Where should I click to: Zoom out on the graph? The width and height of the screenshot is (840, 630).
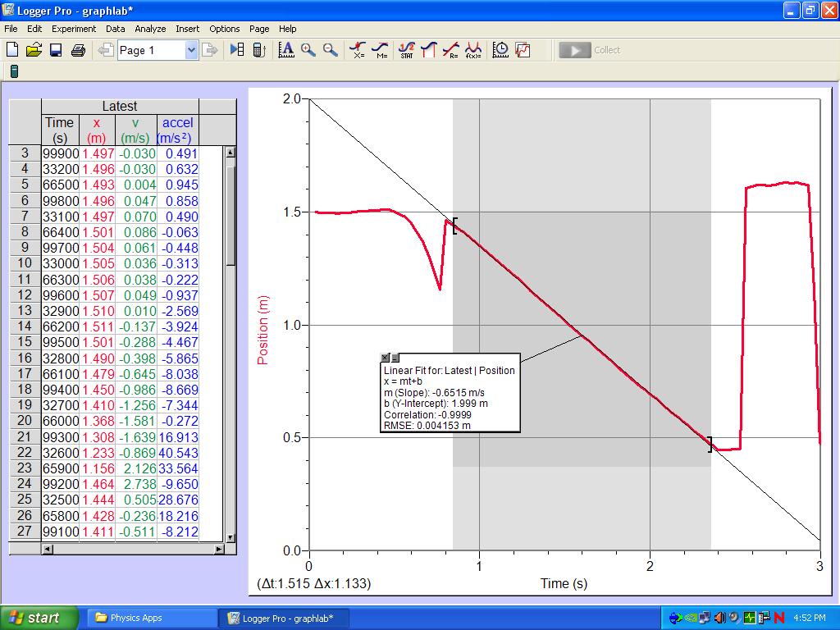tap(331, 50)
